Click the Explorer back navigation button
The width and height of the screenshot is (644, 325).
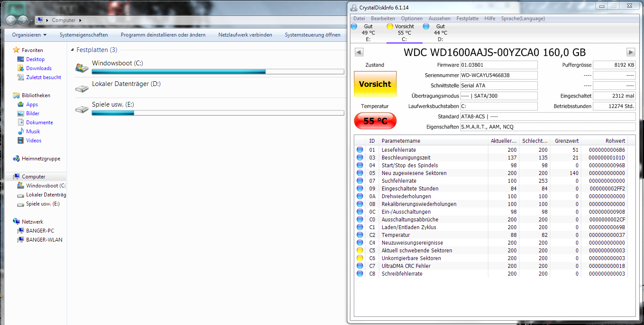[11, 20]
